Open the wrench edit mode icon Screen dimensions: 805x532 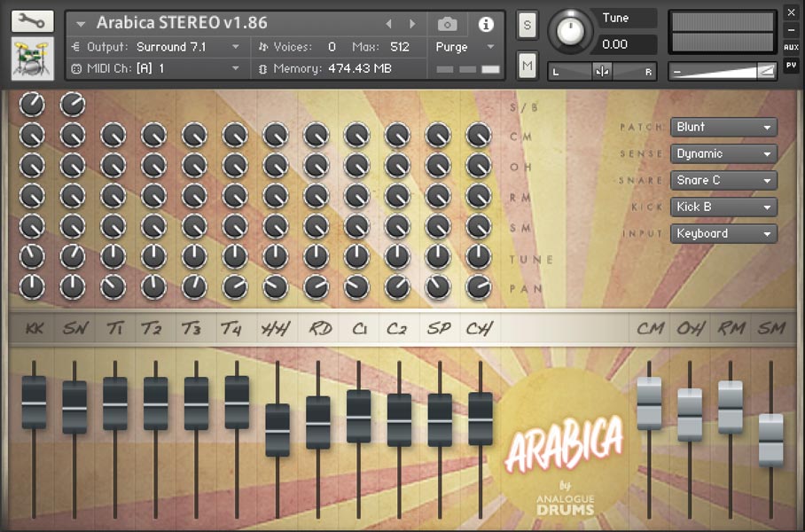32,20
